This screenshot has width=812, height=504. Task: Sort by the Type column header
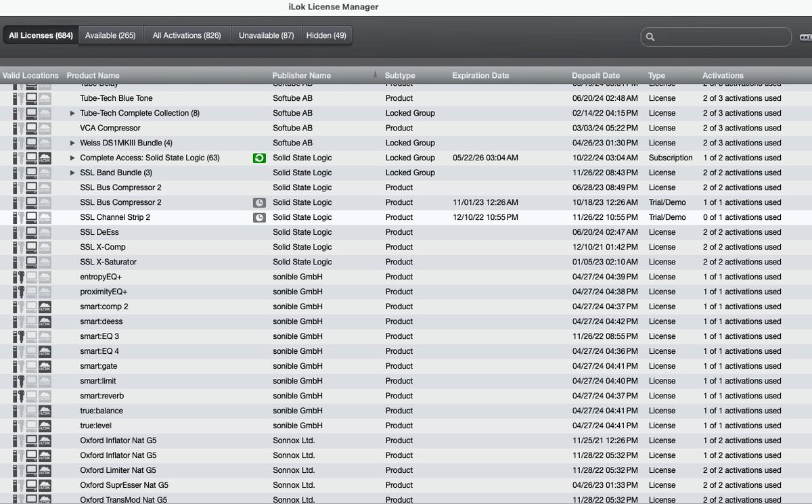point(656,76)
